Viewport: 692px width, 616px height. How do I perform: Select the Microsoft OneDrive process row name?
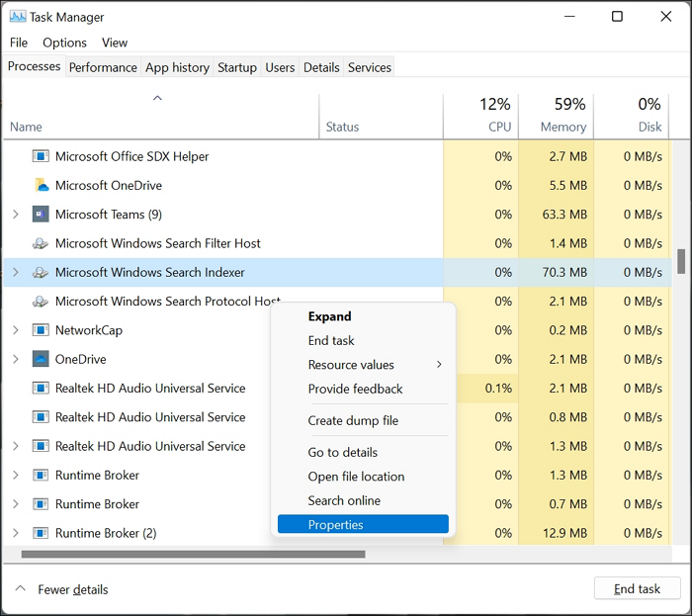coord(109,185)
